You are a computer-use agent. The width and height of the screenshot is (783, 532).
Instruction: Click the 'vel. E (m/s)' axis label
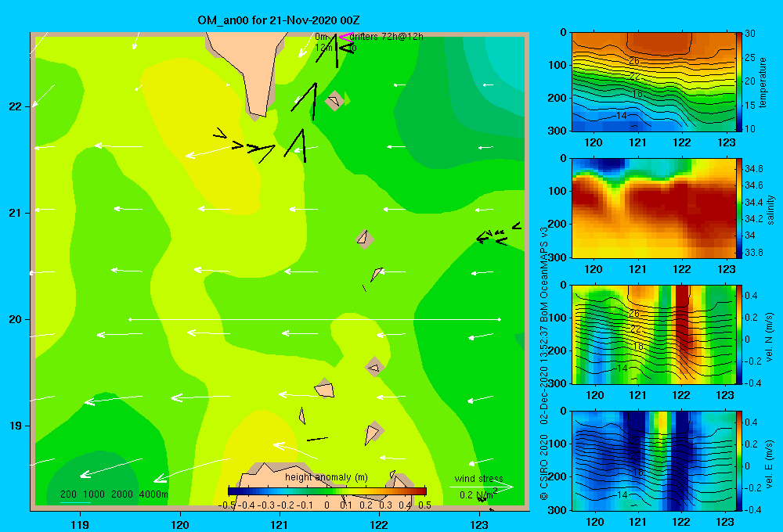tap(770, 463)
